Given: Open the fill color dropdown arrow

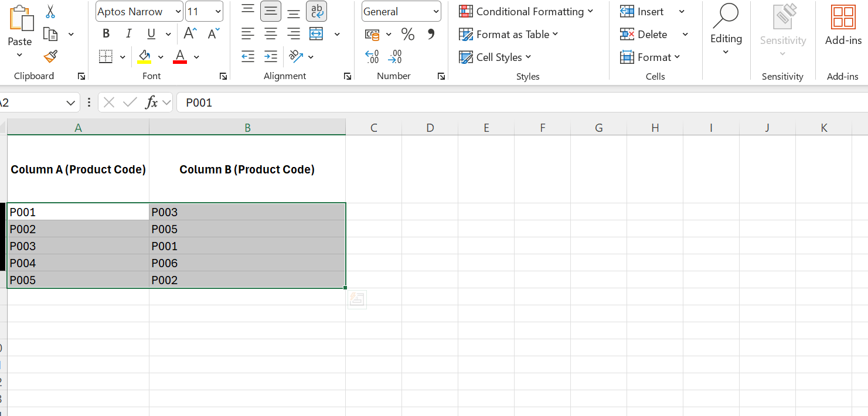Looking at the screenshot, I should (161, 56).
